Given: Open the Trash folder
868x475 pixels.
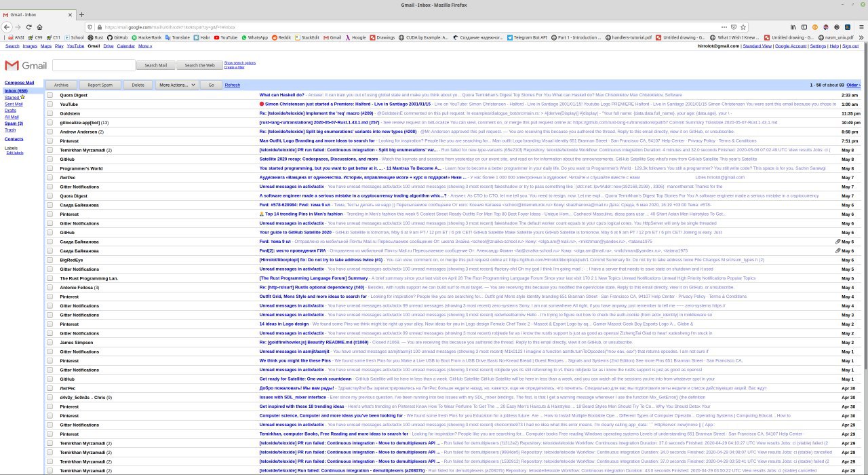Looking at the screenshot, I should click(x=10, y=130).
